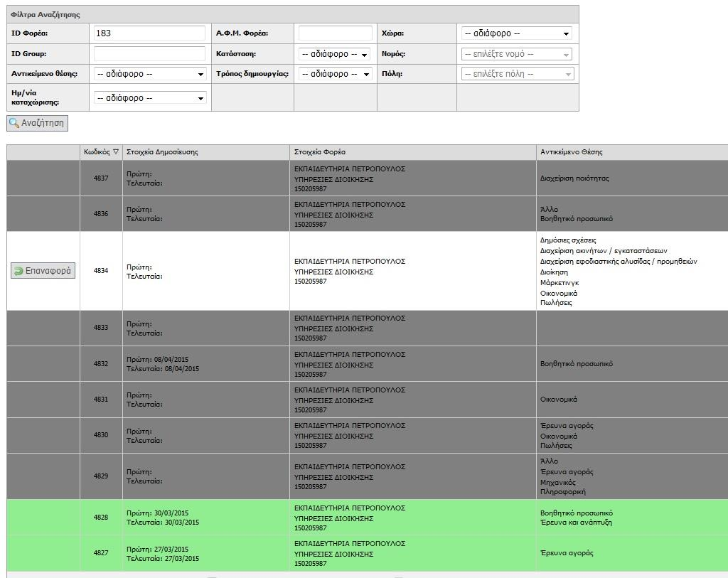Click code 4830 in the table
This screenshot has height=578, width=728.
tap(101, 435)
